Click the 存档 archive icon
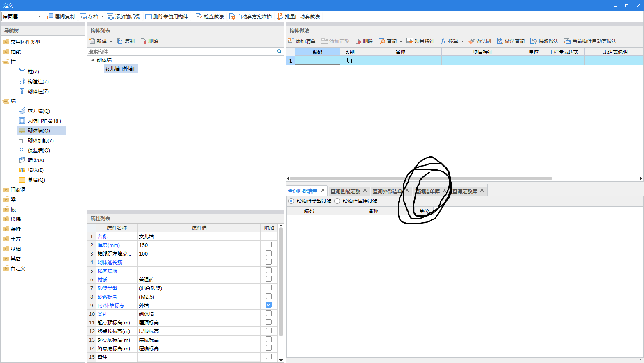This screenshot has width=644, height=363. pos(83,16)
